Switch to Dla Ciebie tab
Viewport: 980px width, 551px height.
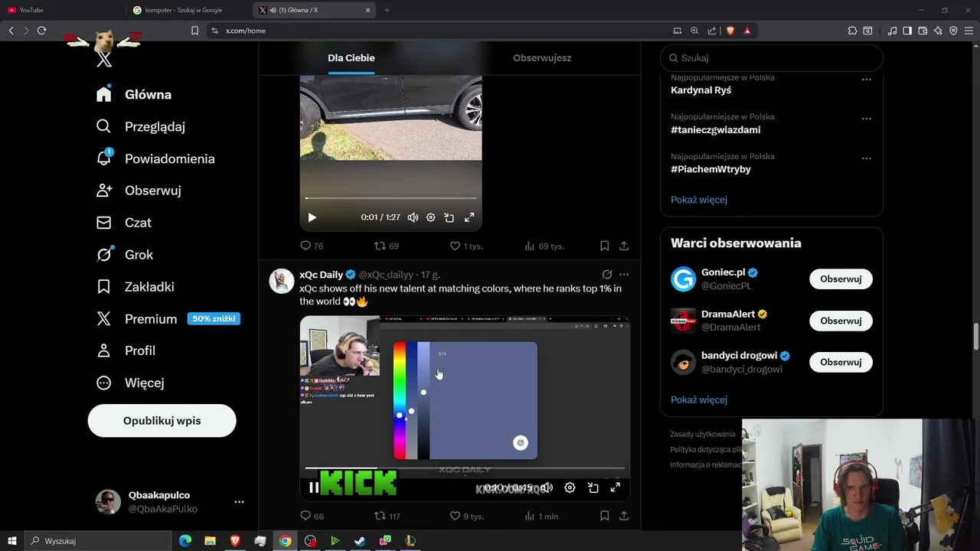(351, 58)
